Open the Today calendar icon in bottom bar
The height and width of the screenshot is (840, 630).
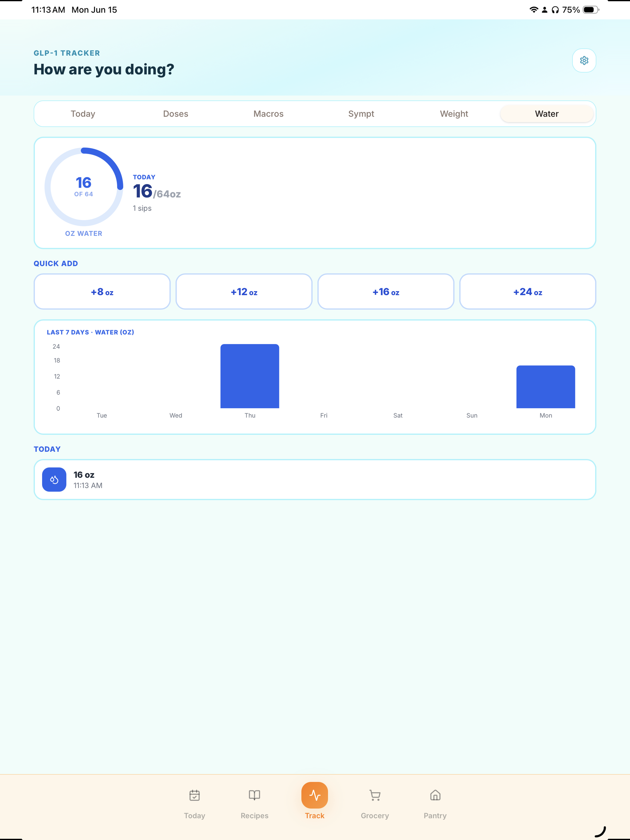194,795
